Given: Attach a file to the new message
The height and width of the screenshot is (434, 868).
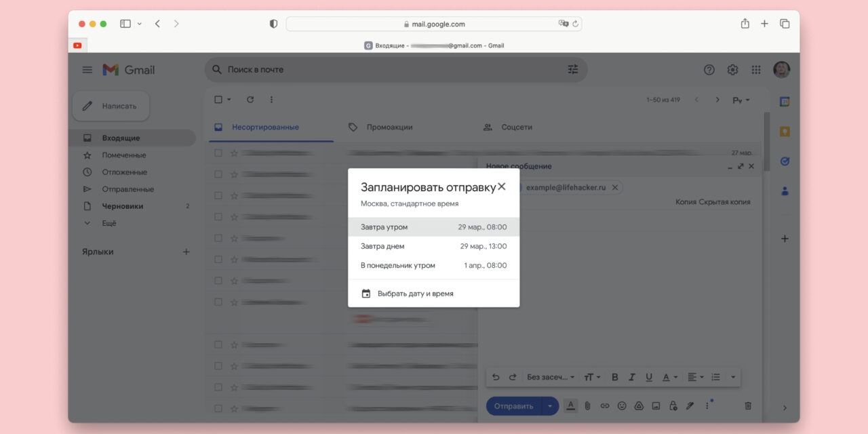Looking at the screenshot, I should tap(587, 406).
